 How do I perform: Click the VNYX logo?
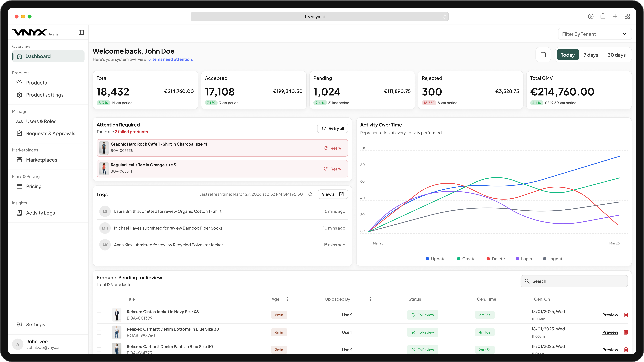(30, 33)
